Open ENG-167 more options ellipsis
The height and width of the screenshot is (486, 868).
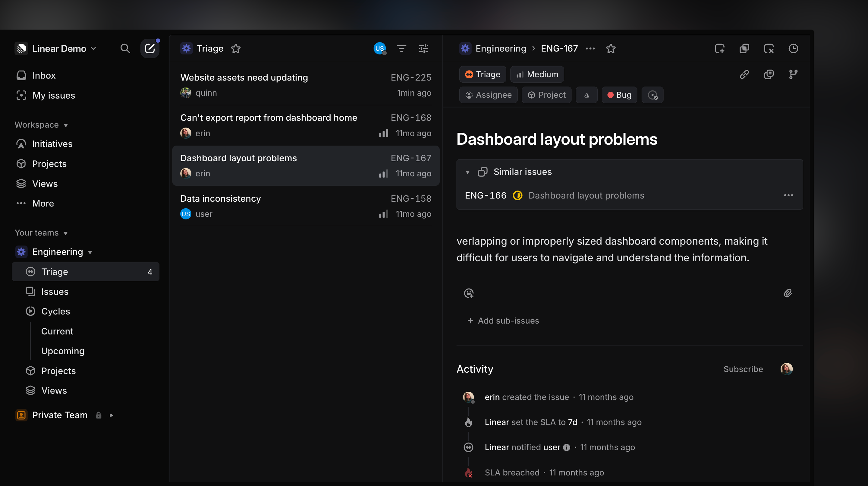tap(590, 49)
